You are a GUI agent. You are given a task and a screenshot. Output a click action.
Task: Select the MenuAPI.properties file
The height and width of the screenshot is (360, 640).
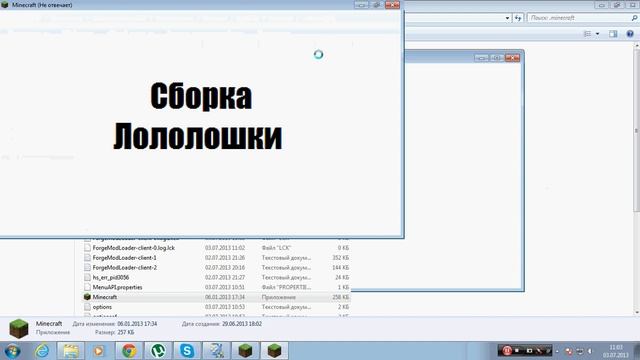tap(118, 287)
